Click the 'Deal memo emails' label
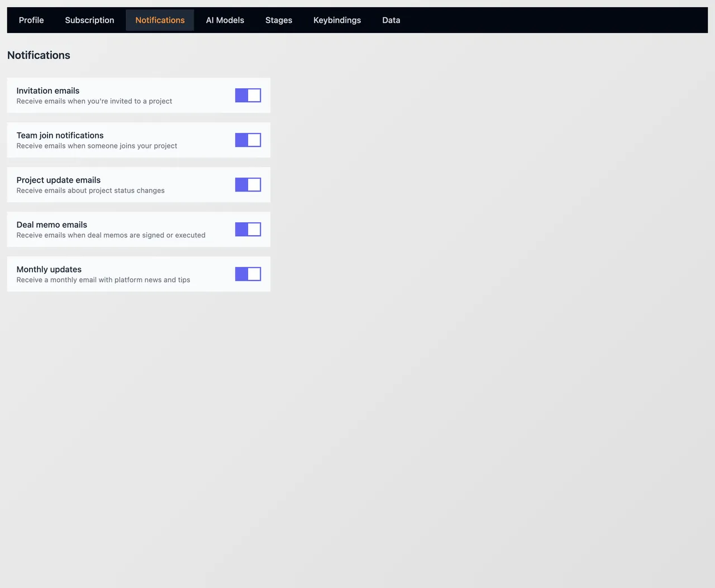The width and height of the screenshot is (715, 588). tap(52, 224)
